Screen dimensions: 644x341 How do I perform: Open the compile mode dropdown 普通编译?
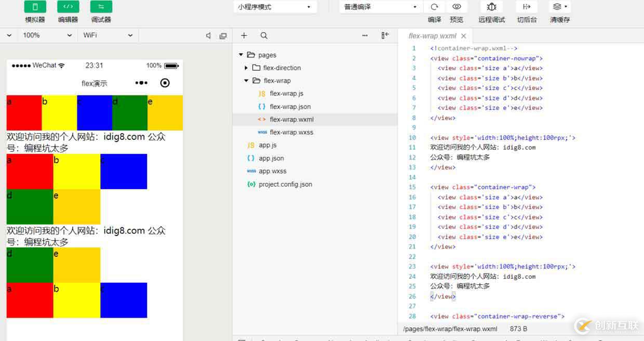381,7
